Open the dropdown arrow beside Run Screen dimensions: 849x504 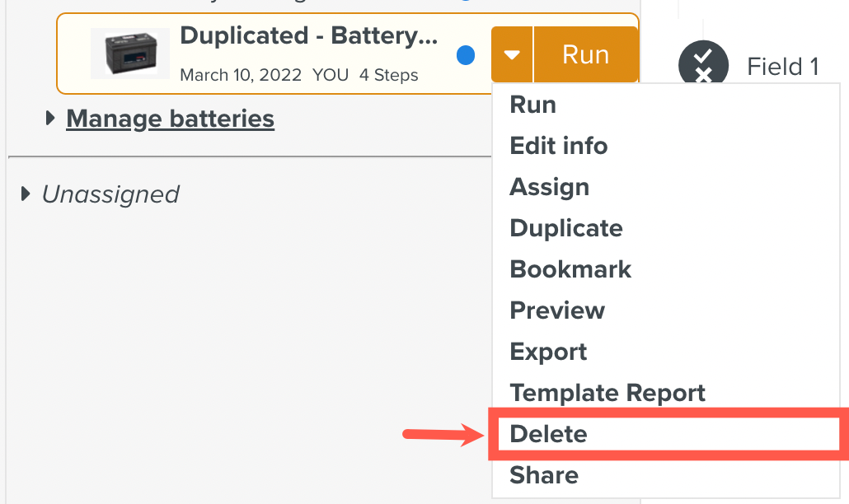point(512,55)
